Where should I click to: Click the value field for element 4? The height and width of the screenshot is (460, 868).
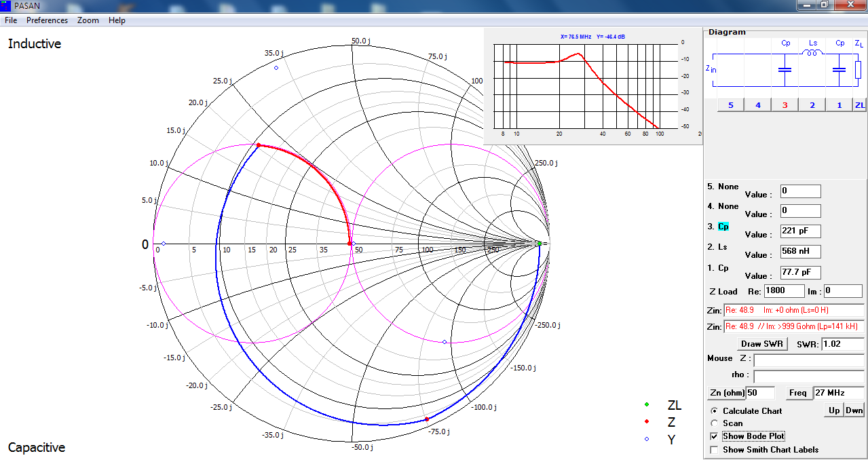800,211
